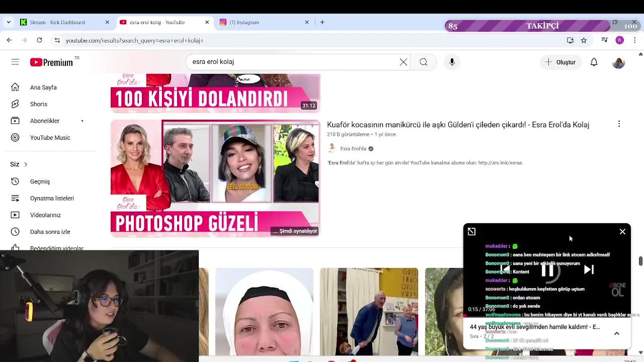Screen dimensions: 644x362
Task: Open YouTube notifications bell
Action: coord(594,62)
